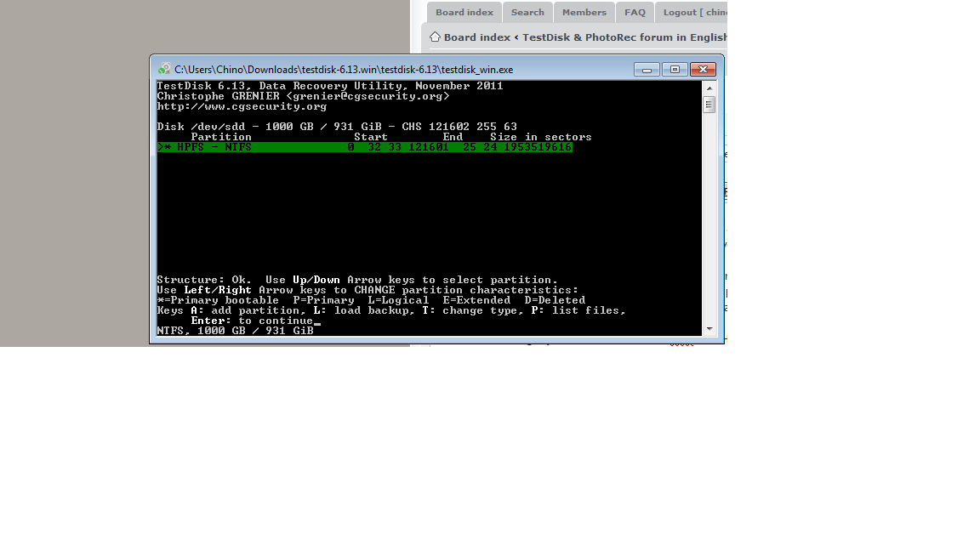
Task: Open the Board index tab
Action: [464, 13]
